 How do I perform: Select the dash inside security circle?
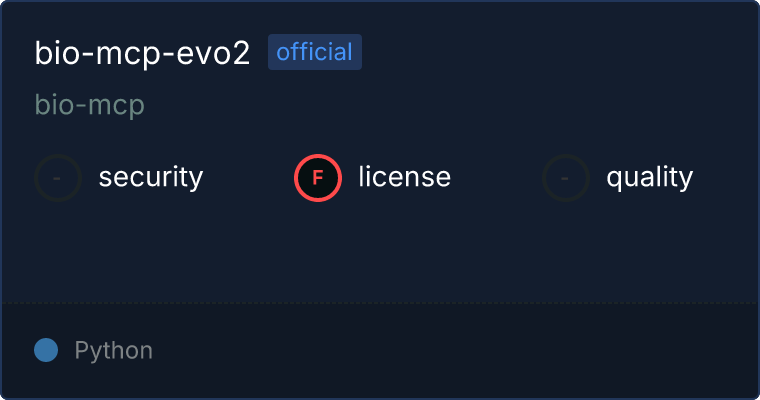[x=57, y=178]
